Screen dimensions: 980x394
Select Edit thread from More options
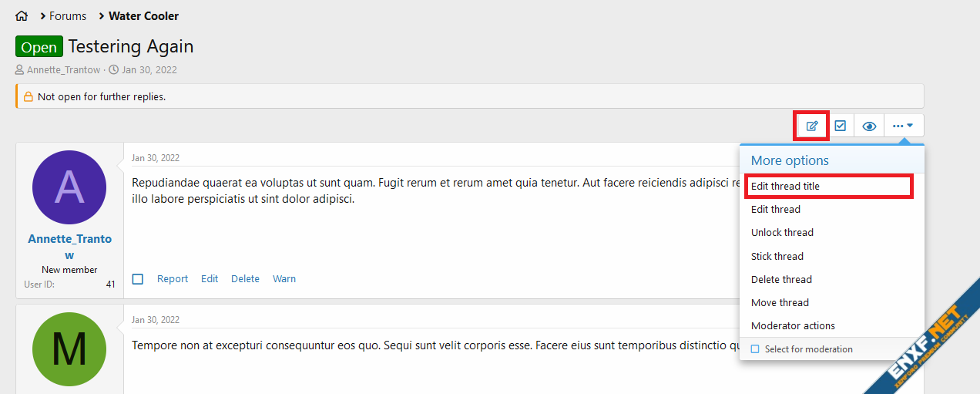point(776,209)
